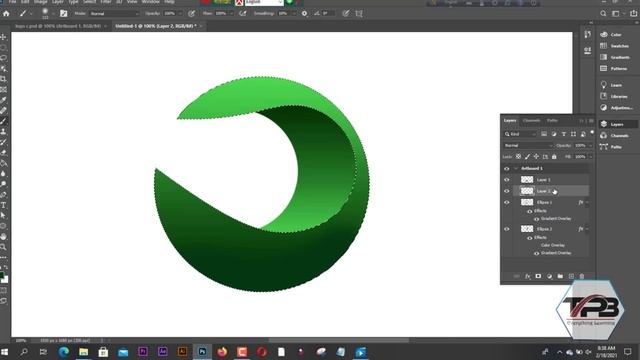Viewport: 640px width, 360px height.
Task: Select the Path Selection arrow tool
Action: [3, 215]
